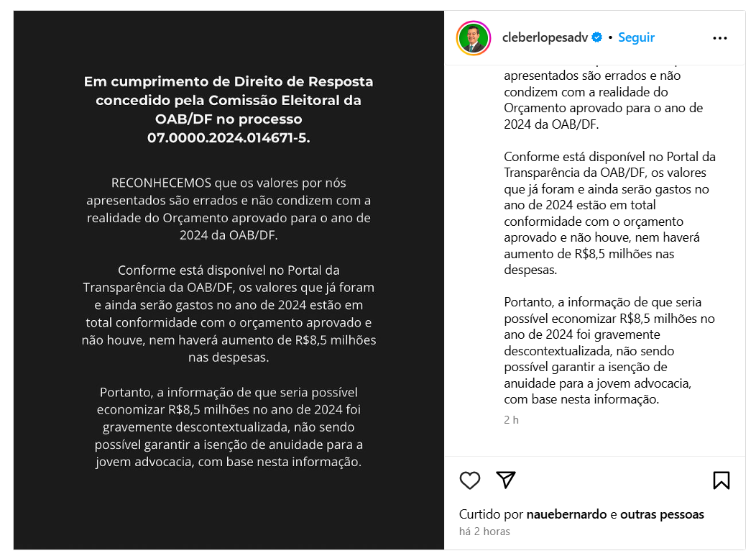Click the cleberlopesadv profile picture
756x556 pixels.
click(x=474, y=38)
